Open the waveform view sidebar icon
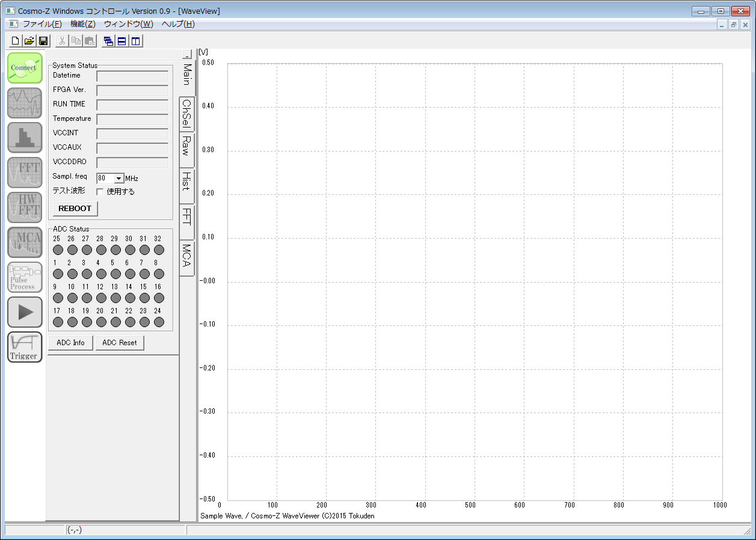 25,103
